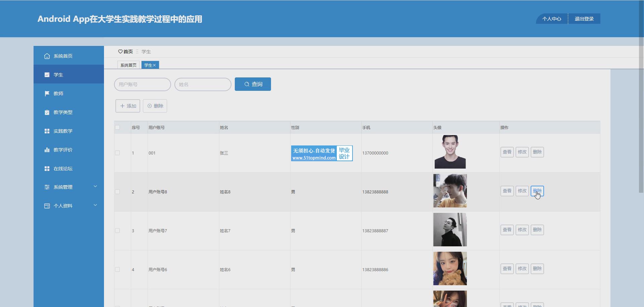The image size is (644, 307).
Task: Open 在线论坛 in the sidebar
Action: 69,169
